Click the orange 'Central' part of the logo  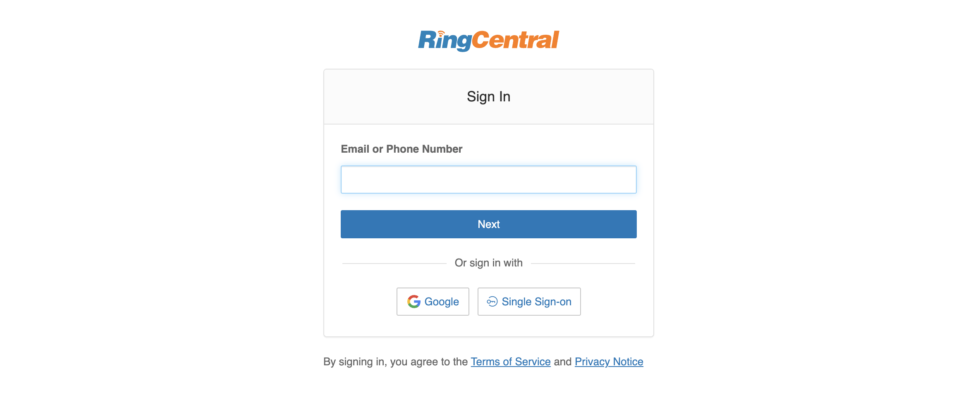515,41
